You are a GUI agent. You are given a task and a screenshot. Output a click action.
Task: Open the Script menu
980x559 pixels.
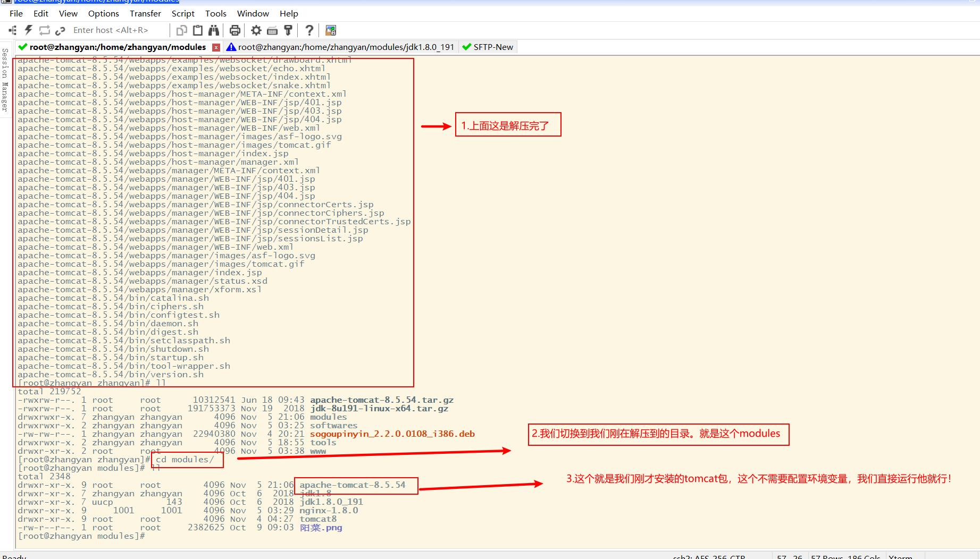183,13
